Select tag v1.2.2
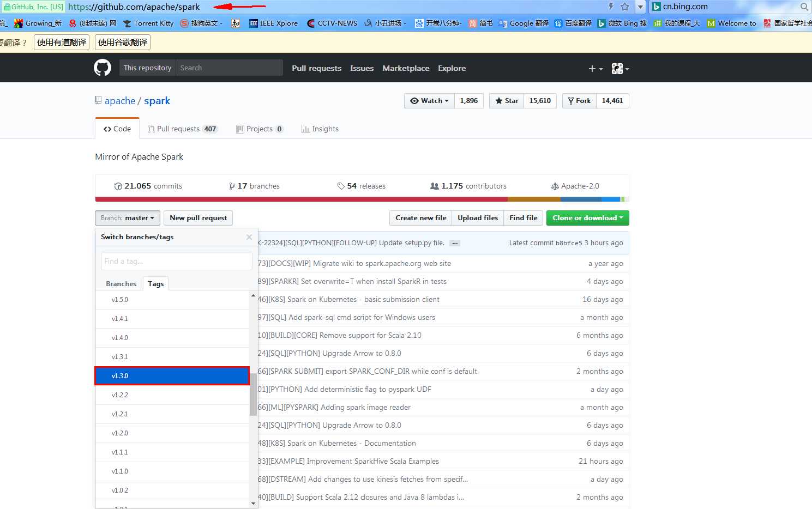 coord(172,395)
